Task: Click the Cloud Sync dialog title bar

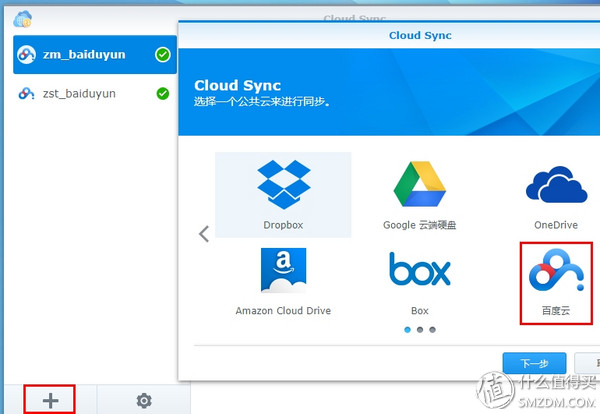Action: [420, 35]
